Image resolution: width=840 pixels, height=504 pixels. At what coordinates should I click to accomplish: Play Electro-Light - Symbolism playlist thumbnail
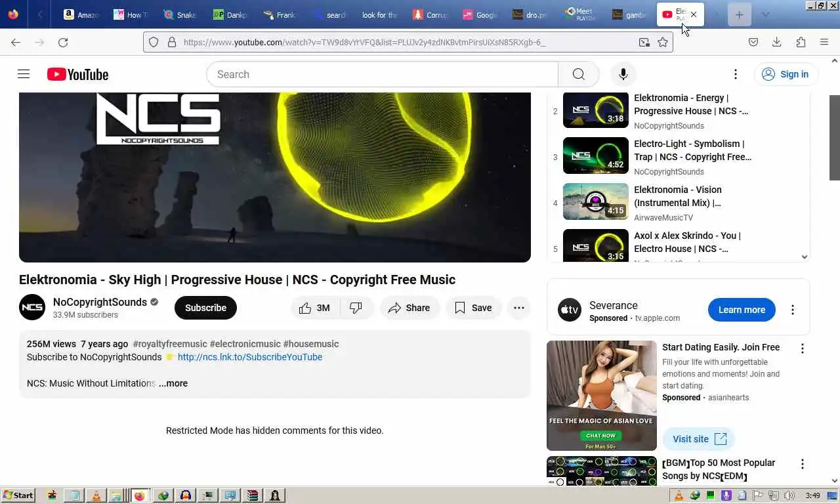point(596,156)
